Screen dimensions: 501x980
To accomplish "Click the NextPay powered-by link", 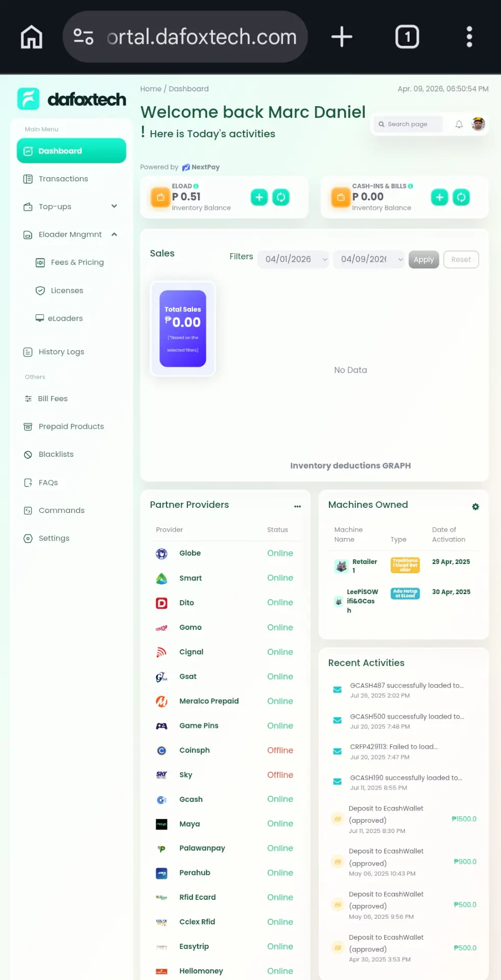I will [201, 167].
